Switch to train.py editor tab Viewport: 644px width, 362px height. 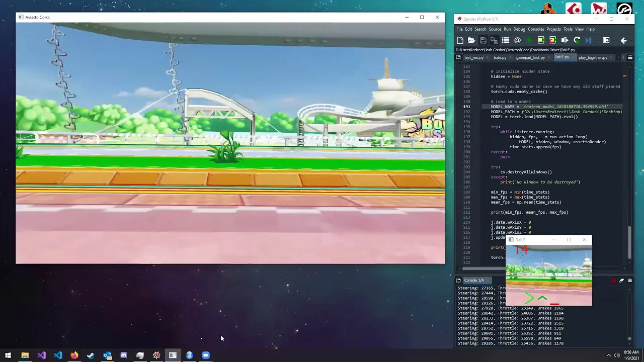coord(500,58)
